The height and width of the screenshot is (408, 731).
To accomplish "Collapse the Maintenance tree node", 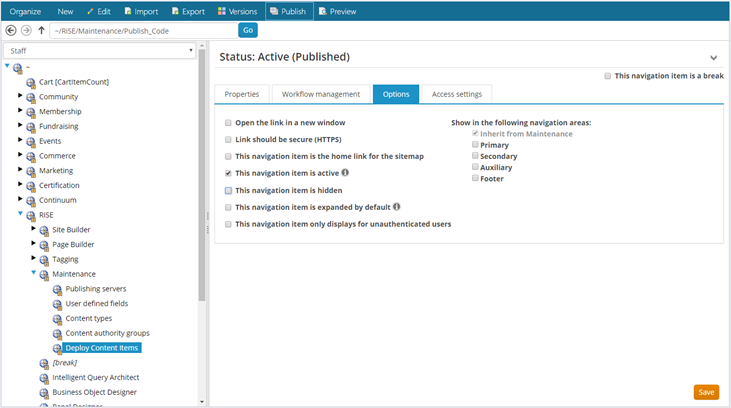I will pos(33,273).
